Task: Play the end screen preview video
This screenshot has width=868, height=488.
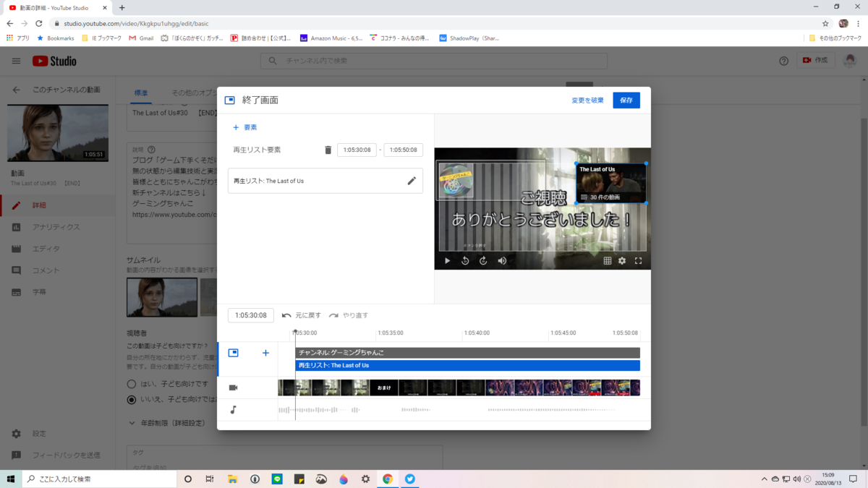Action: (x=447, y=261)
